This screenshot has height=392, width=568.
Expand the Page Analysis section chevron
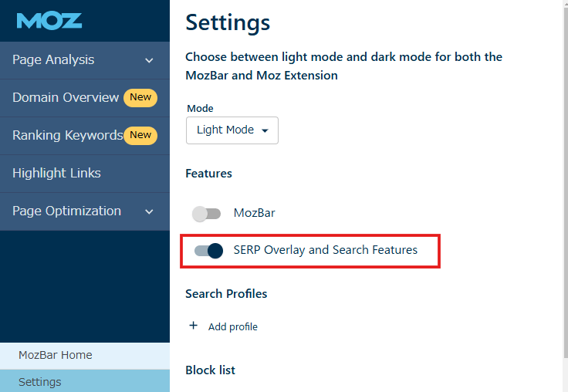[x=149, y=60]
